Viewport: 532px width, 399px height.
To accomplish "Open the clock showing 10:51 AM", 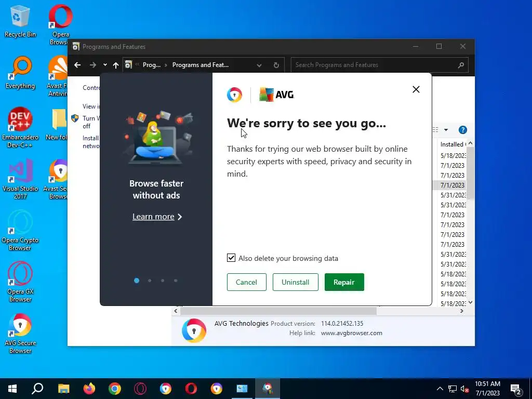I will pyautogui.click(x=487, y=389).
